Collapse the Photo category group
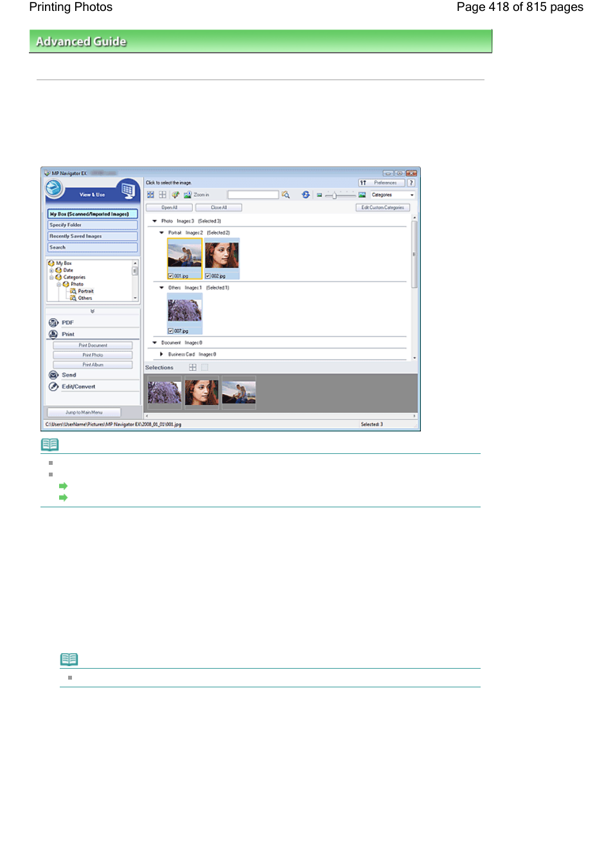Image resolution: width=613 pixels, height=868 pixels. tap(154, 221)
